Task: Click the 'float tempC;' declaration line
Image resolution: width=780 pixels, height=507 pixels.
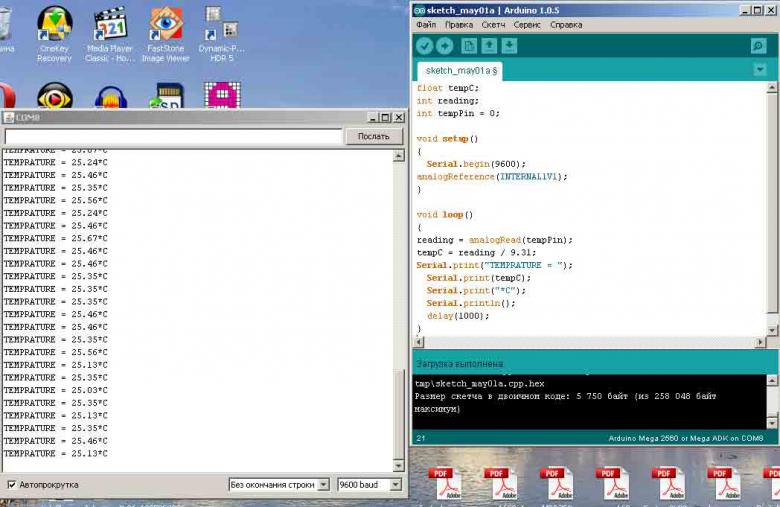Action: [x=448, y=88]
